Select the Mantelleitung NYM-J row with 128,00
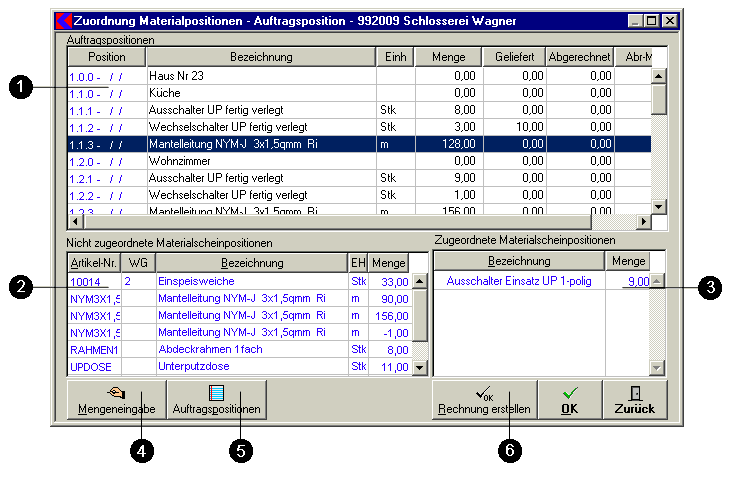Viewport: 737px width, 482px height. [x=260, y=143]
